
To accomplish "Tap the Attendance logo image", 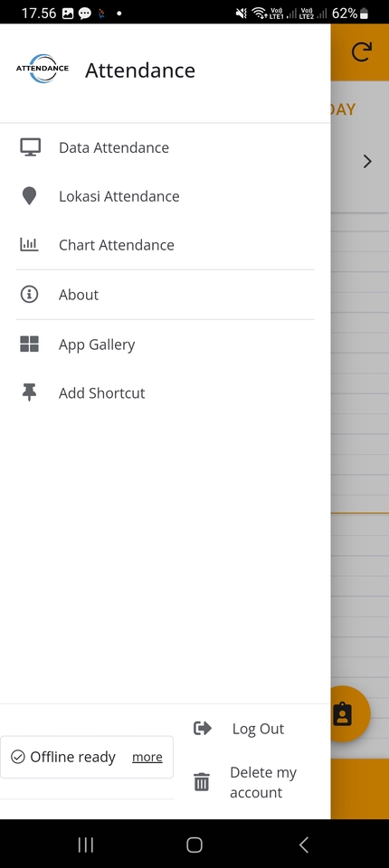I will click(43, 69).
